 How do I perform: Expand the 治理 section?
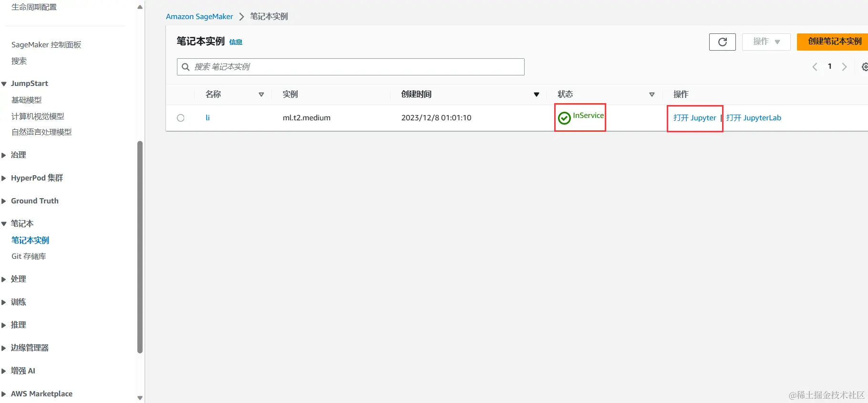[4, 155]
